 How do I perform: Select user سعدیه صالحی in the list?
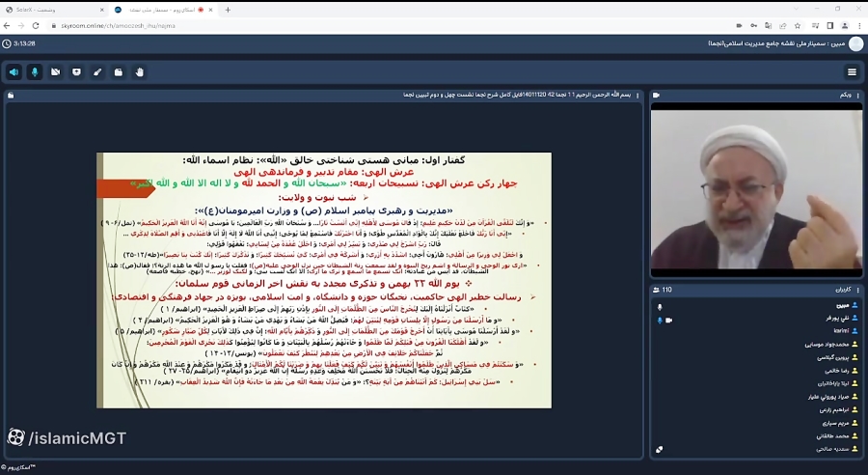tap(833, 449)
